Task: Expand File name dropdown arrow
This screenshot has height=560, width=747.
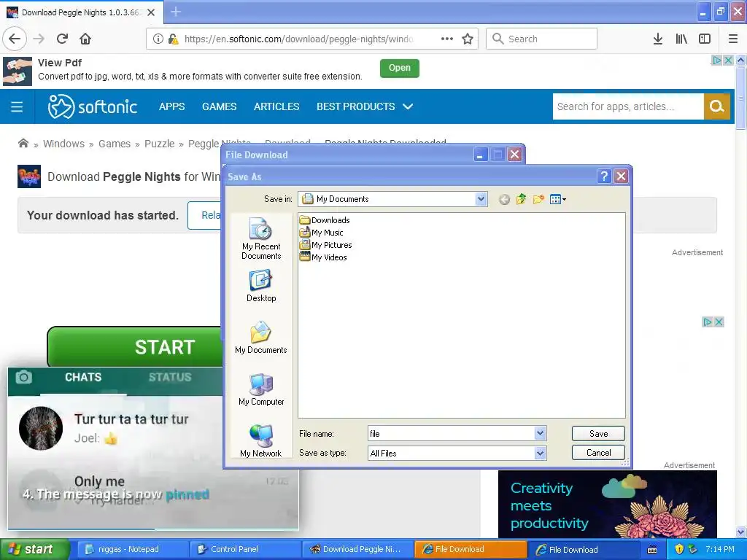Action: [x=540, y=433]
